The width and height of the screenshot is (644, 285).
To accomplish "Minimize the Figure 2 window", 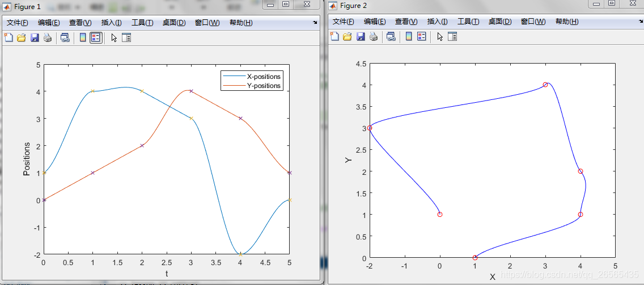I will click(597, 3).
